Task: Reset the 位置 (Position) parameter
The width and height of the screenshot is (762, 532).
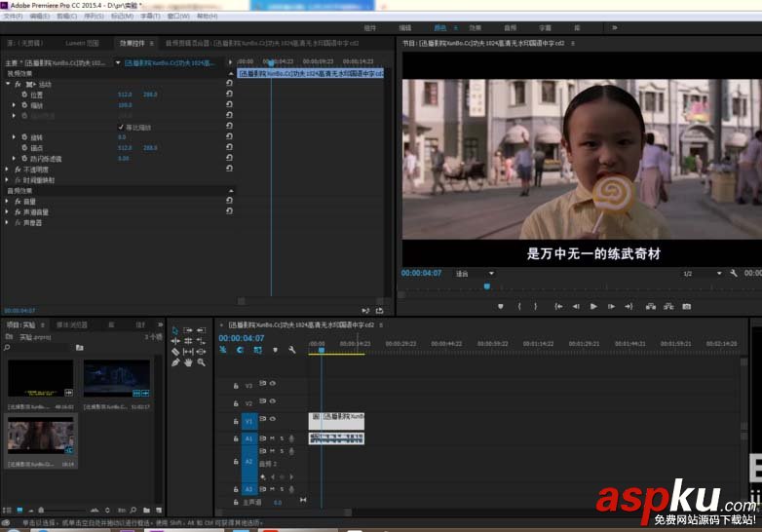Action: [229, 95]
